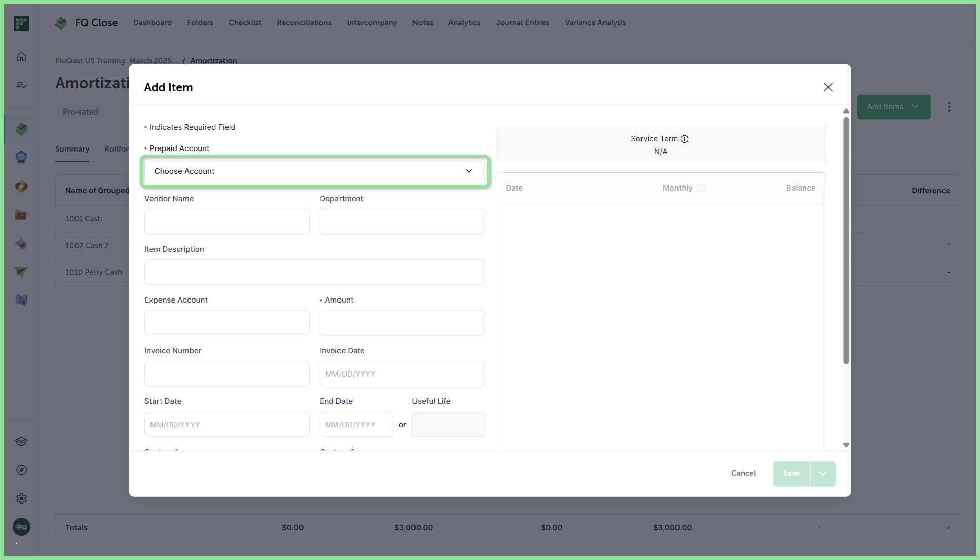The image size is (980, 560).
Task: Click the Save button
Action: click(791, 473)
